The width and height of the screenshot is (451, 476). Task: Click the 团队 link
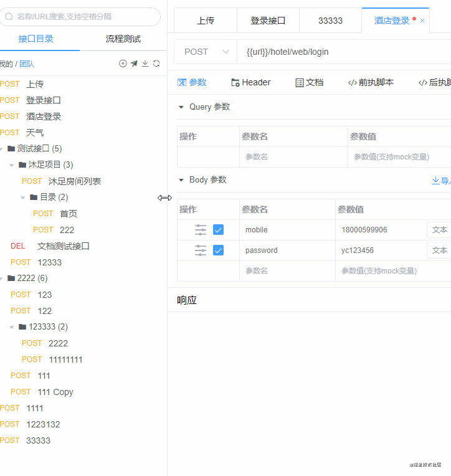(27, 64)
